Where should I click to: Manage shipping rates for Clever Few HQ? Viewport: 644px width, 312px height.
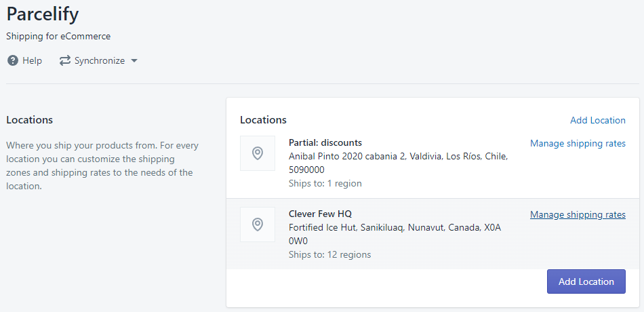pos(578,214)
